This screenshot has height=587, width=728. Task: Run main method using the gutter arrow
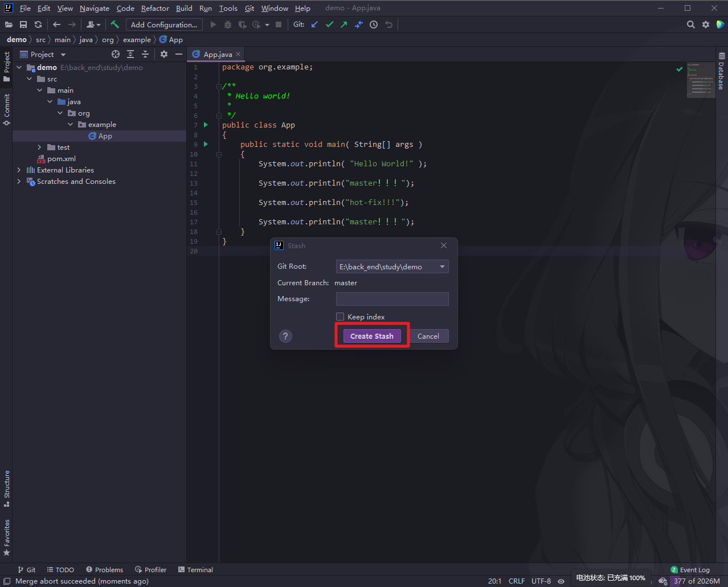click(x=205, y=144)
